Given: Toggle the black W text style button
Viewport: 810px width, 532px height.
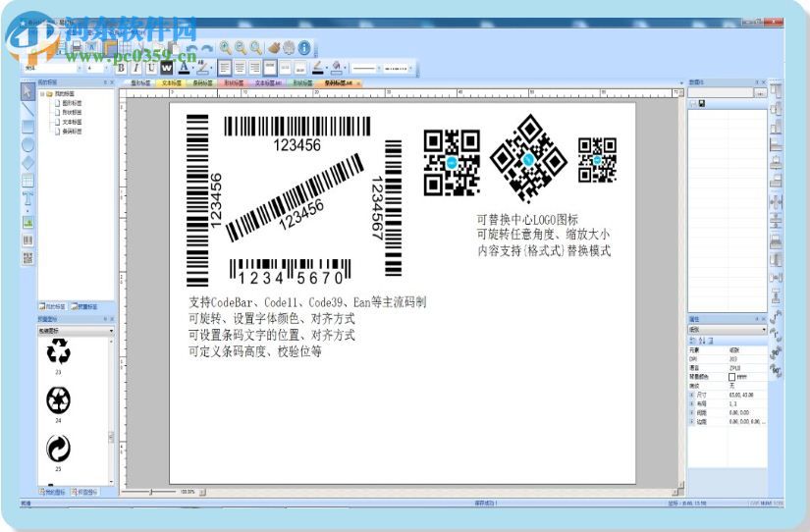Looking at the screenshot, I should coord(166,68).
